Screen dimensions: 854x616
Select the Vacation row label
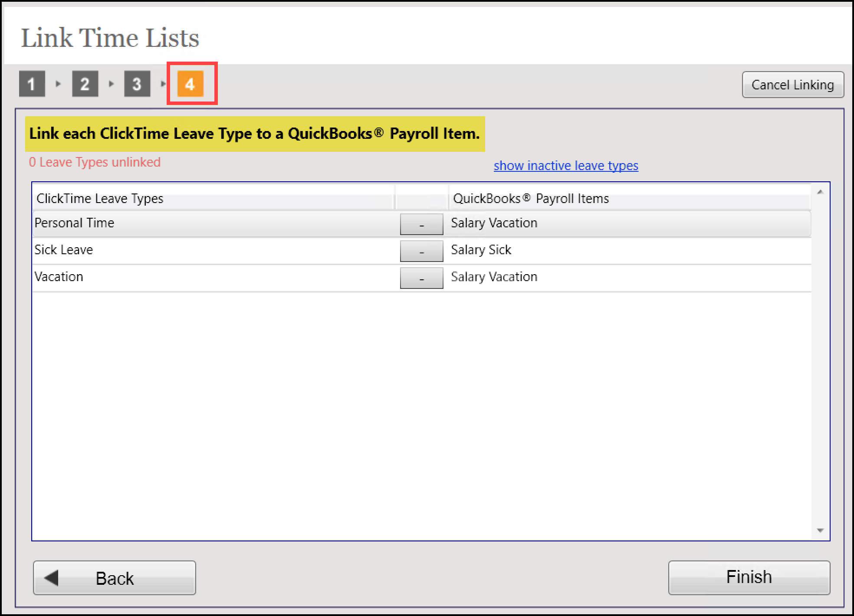coord(59,277)
